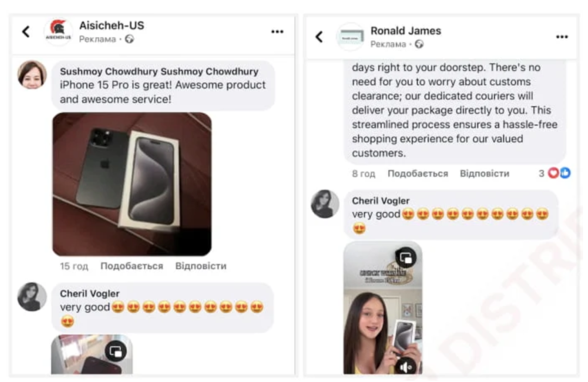
Task: Like Sushmoy Chowdhury's comment with Подобається
Action: coord(132,266)
